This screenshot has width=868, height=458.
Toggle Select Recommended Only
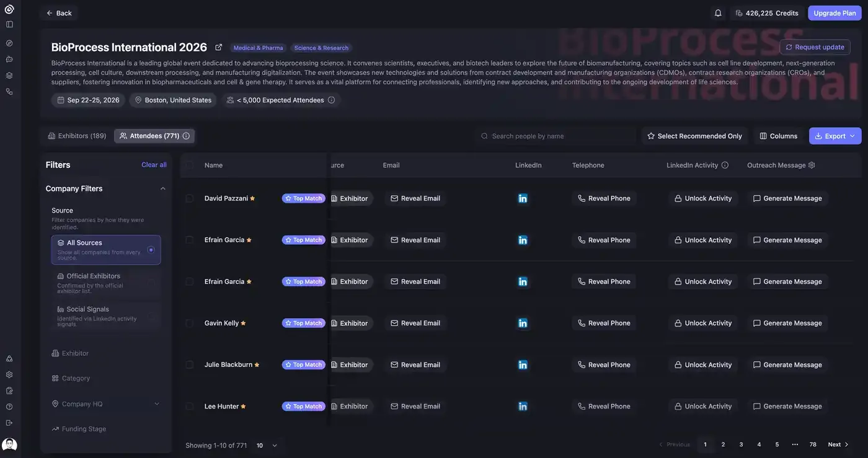(694, 136)
